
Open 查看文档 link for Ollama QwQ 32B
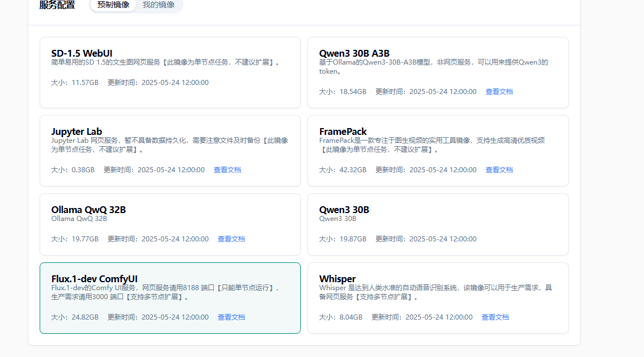[231, 239]
